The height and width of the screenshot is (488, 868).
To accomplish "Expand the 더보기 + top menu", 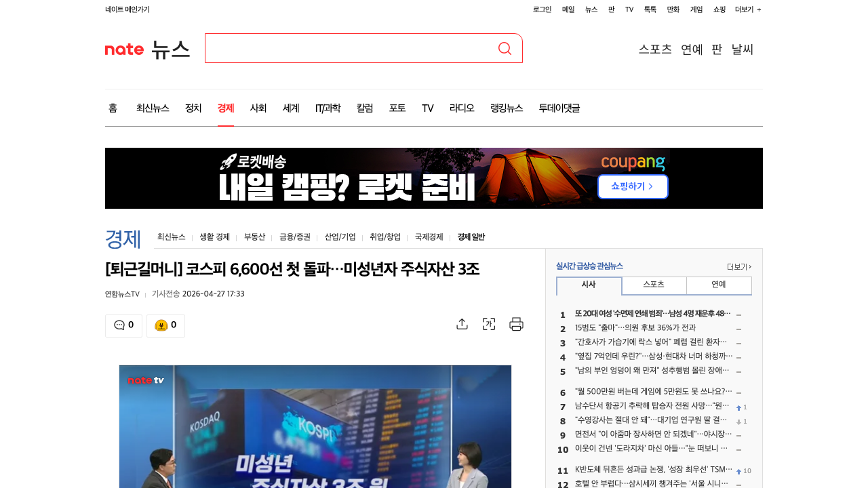I will (748, 9).
